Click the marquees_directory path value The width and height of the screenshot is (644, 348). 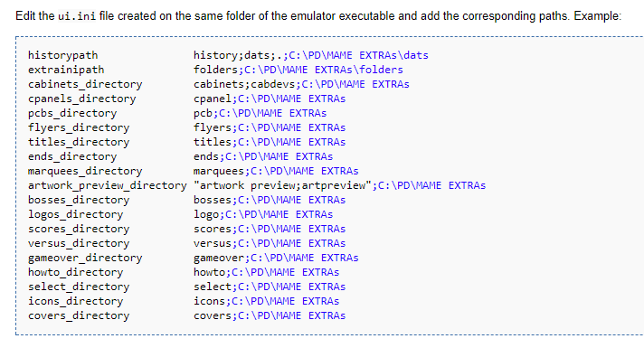[276, 171]
